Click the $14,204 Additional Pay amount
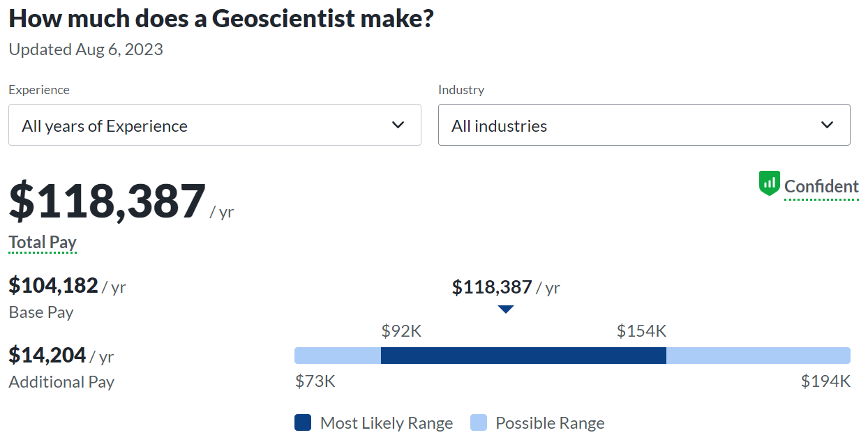 point(47,355)
